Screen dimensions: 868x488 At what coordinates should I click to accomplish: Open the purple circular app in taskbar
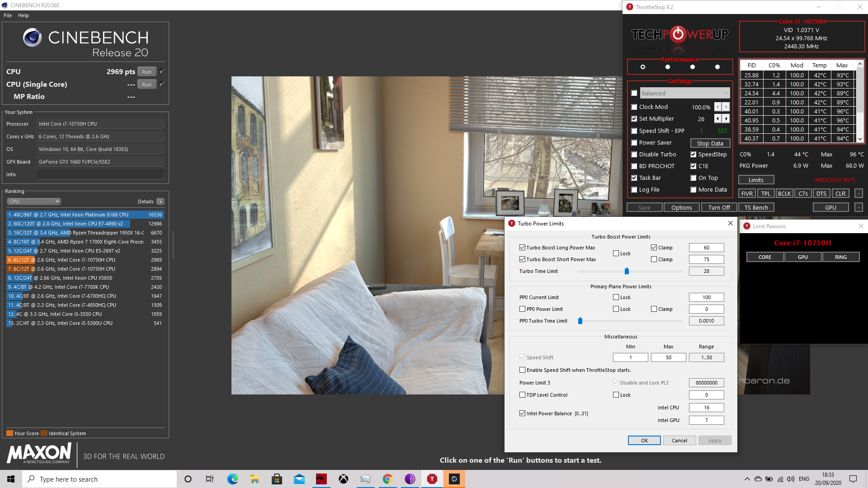(410, 479)
